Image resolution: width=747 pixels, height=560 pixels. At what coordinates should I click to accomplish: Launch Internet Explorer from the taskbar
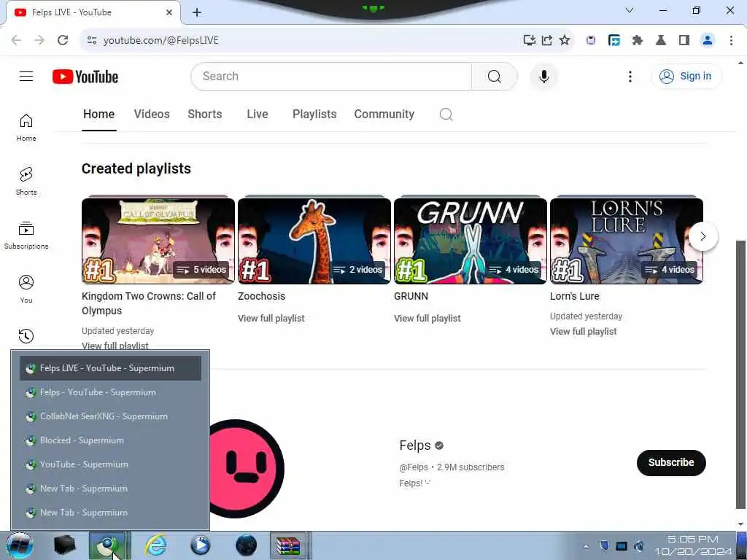click(156, 545)
